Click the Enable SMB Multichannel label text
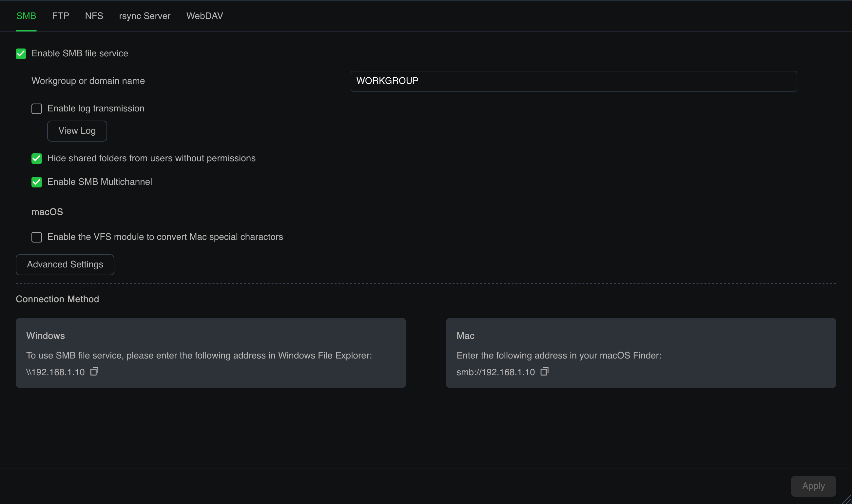 [100, 182]
